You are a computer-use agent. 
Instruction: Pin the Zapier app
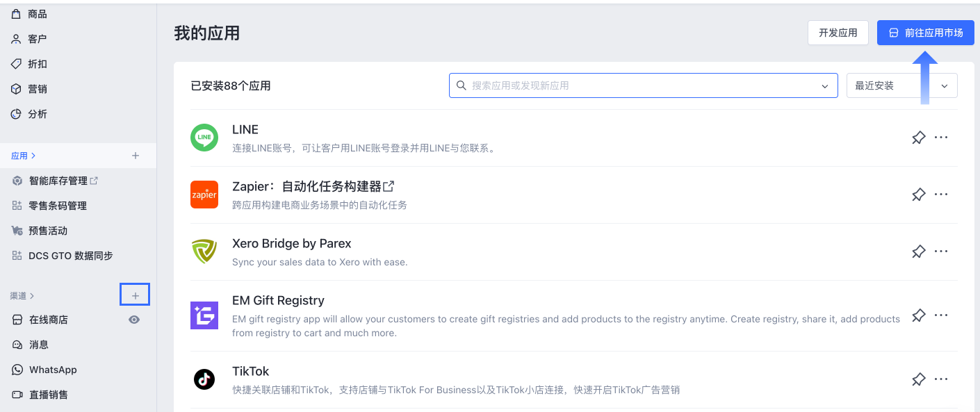click(x=918, y=195)
